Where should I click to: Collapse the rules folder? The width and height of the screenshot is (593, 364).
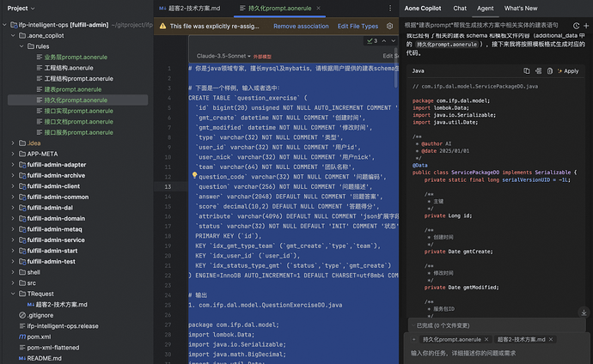(21, 46)
